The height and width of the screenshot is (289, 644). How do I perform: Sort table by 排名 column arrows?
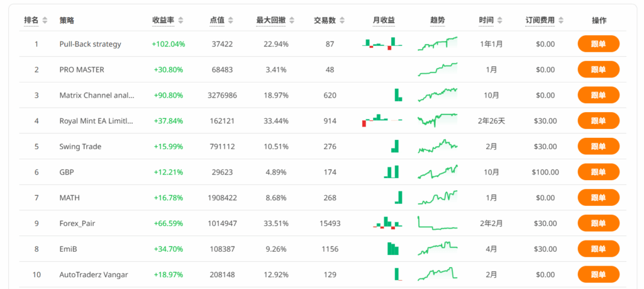click(x=45, y=20)
